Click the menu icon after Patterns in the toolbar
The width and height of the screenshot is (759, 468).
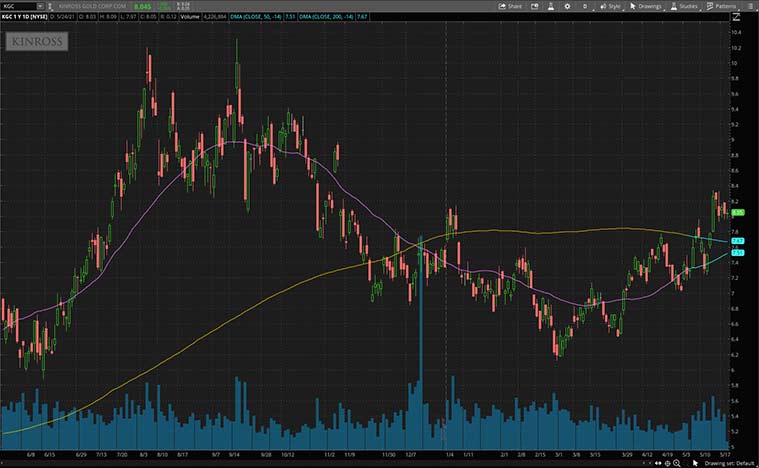click(x=748, y=6)
